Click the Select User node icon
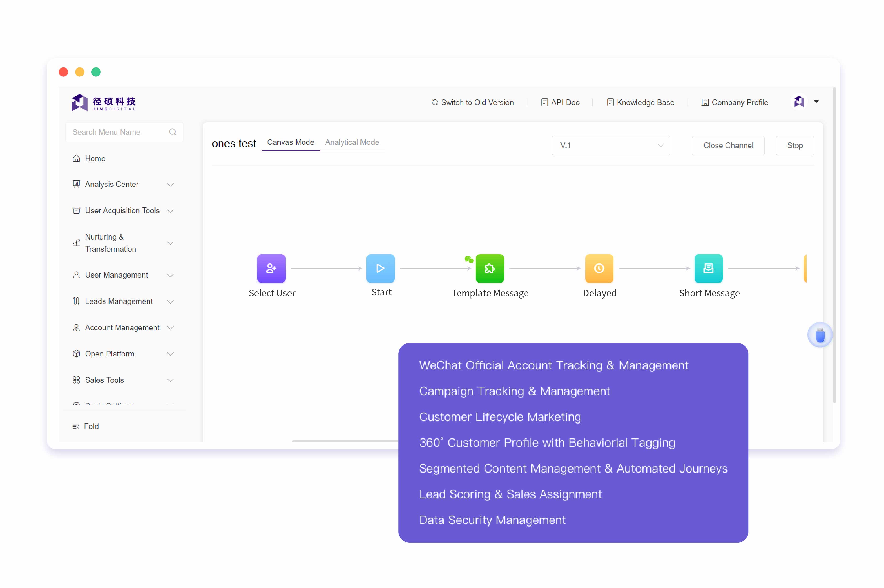 coord(271,268)
